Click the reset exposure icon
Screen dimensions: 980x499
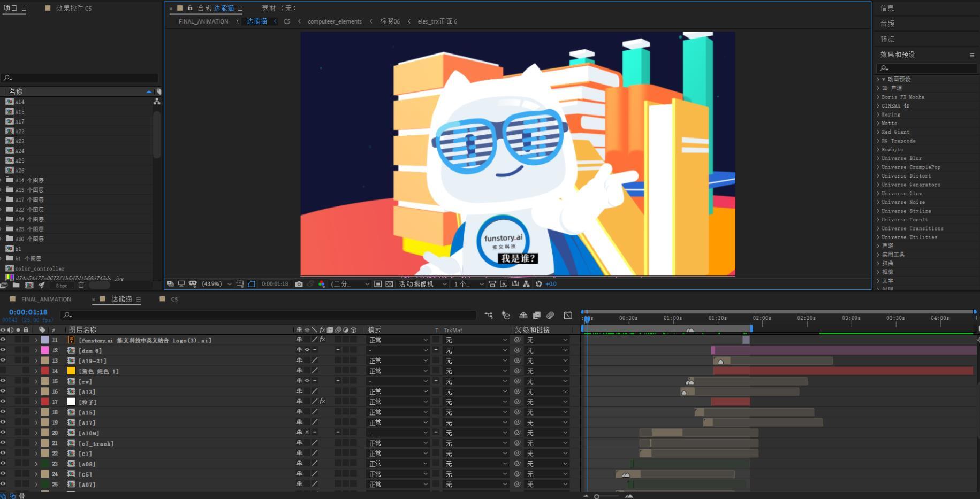click(x=538, y=284)
